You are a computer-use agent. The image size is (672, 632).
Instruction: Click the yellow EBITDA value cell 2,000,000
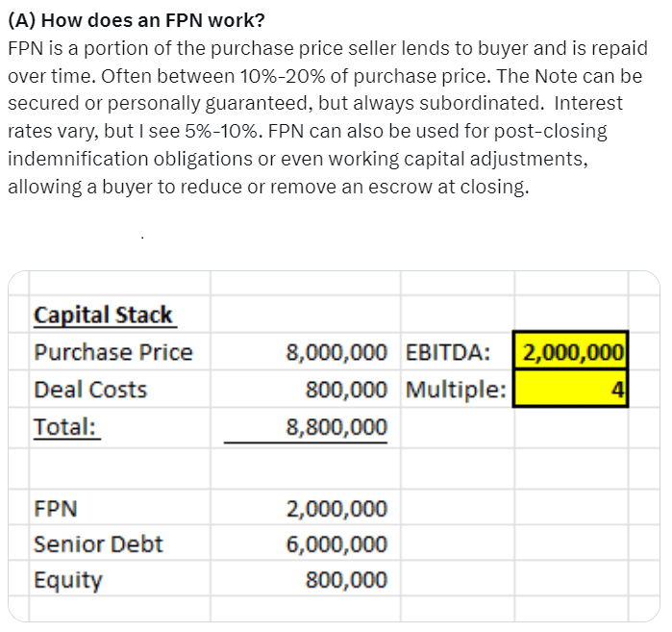point(570,351)
